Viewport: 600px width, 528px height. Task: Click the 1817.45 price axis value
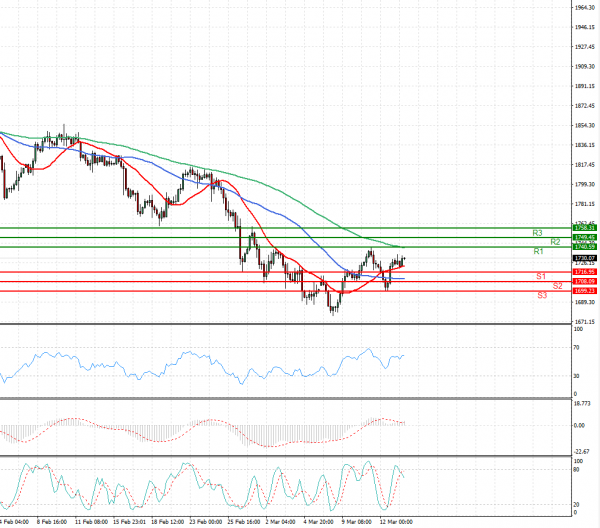coord(585,165)
